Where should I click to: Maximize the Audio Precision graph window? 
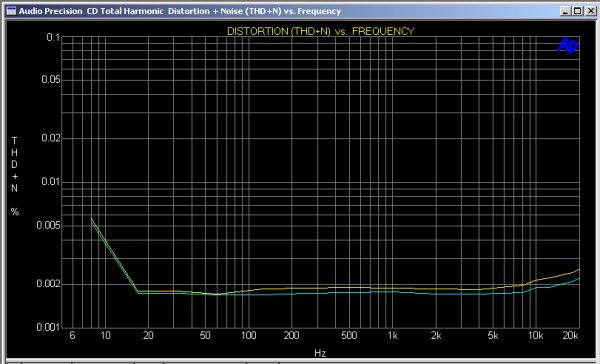(577, 11)
